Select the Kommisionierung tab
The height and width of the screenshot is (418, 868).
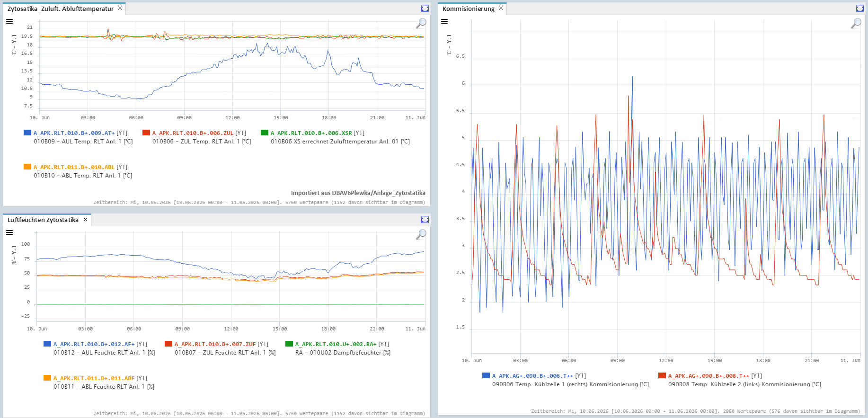[x=469, y=9]
